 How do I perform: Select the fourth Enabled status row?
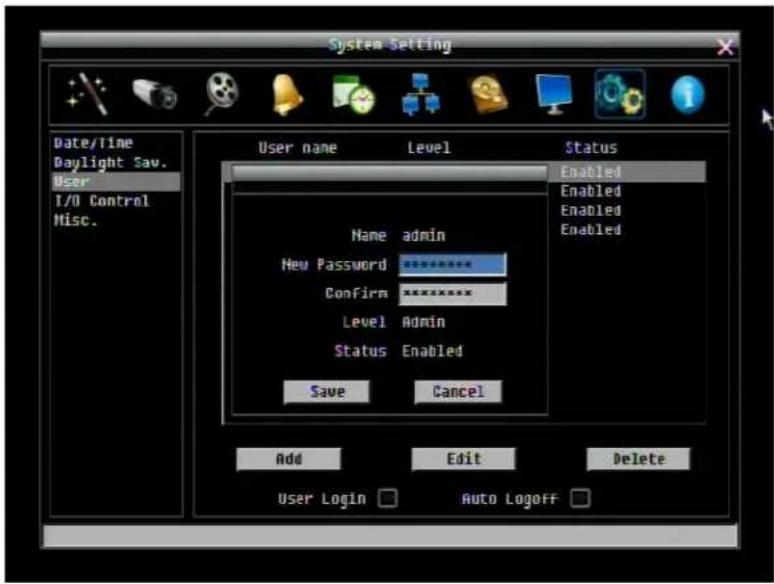click(x=591, y=230)
